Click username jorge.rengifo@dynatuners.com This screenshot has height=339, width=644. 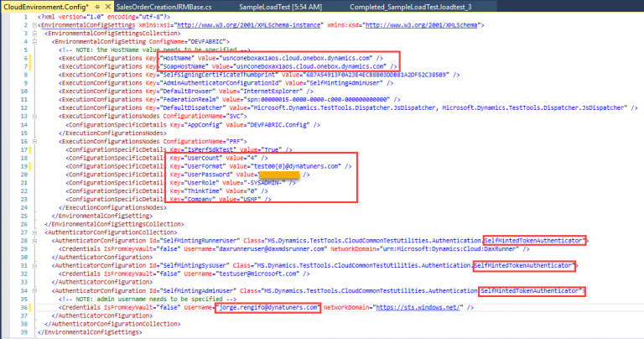(267, 307)
